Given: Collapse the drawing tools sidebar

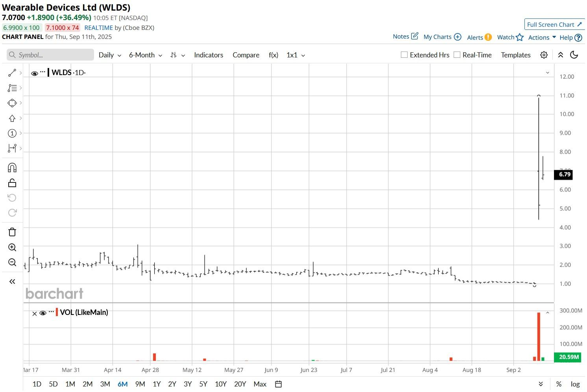Looking at the screenshot, I should coord(12,282).
